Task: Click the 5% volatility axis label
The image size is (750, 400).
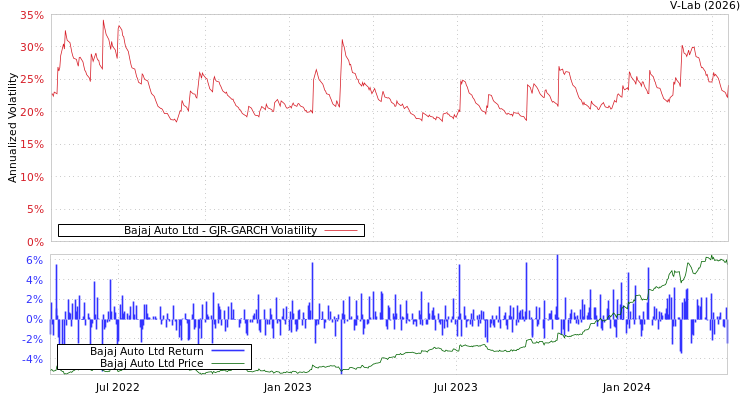Action: coord(35,209)
